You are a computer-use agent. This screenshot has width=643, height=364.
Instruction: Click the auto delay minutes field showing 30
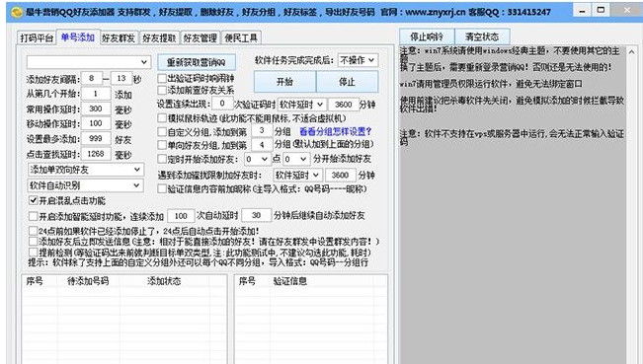click(x=256, y=215)
